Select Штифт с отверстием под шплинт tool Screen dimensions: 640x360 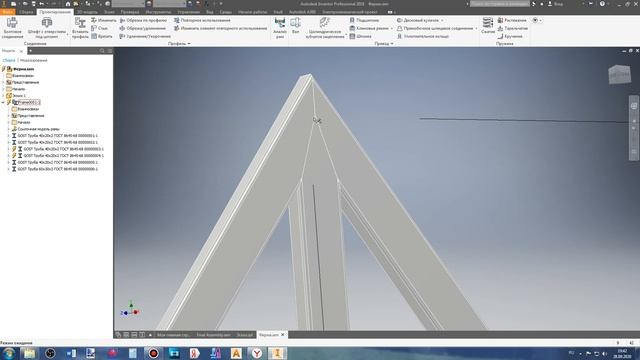tap(47, 28)
